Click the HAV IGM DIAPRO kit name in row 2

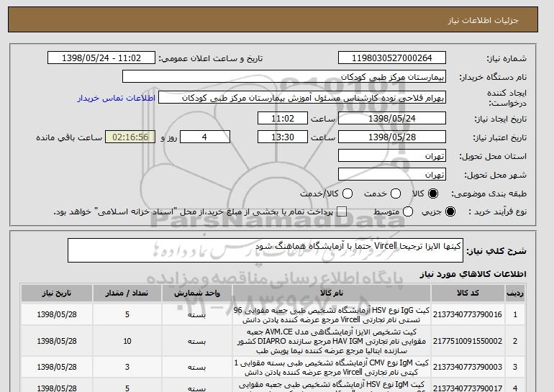coord(332,341)
